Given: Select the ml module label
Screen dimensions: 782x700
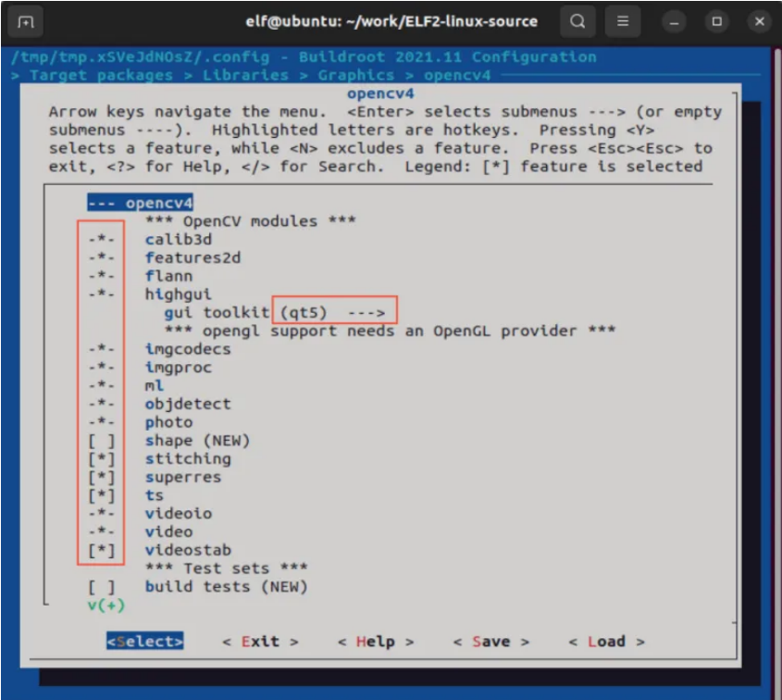Looking at the screenshot, I should tap(155, 386).
